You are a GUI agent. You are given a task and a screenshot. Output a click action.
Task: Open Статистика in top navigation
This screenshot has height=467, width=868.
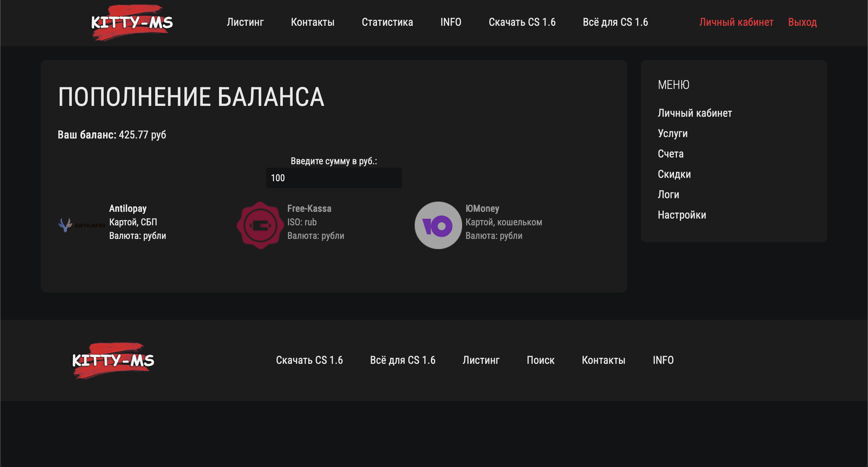pos(387,22)
